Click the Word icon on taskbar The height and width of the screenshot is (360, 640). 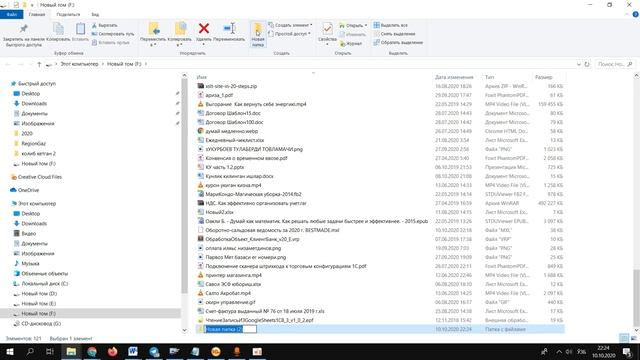coord(133,351)
